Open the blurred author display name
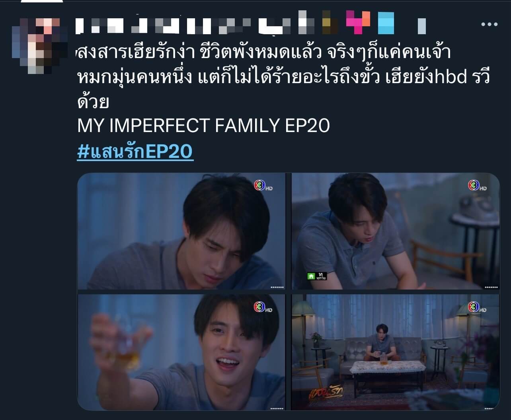The image size is (511, 420). (x=251, y=23)
